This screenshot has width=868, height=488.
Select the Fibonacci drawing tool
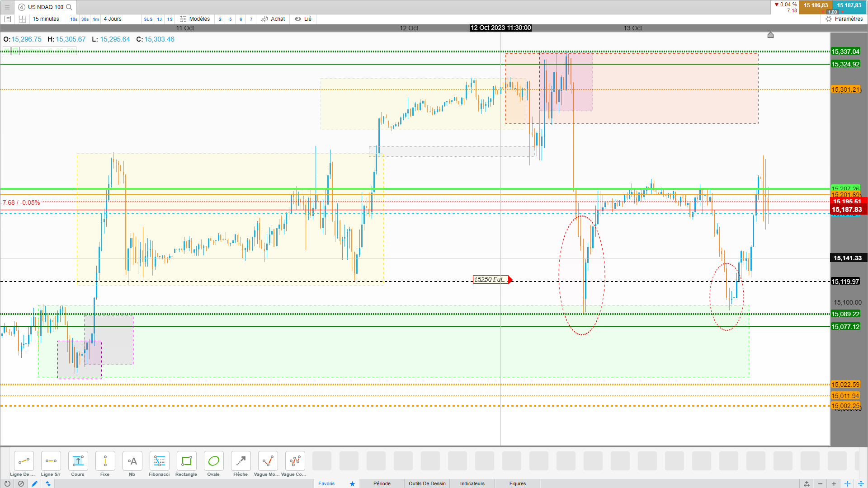(159, 461)
